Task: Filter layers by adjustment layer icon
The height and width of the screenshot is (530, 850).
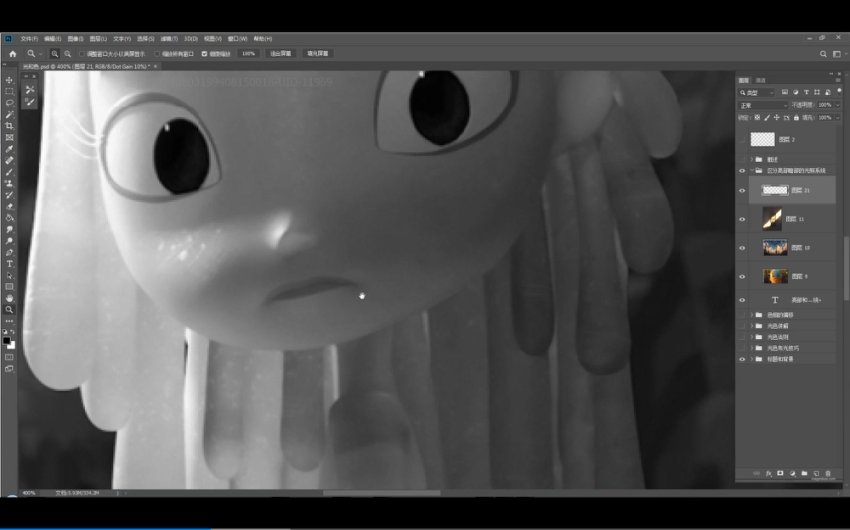Action: (x=795, y=93)
